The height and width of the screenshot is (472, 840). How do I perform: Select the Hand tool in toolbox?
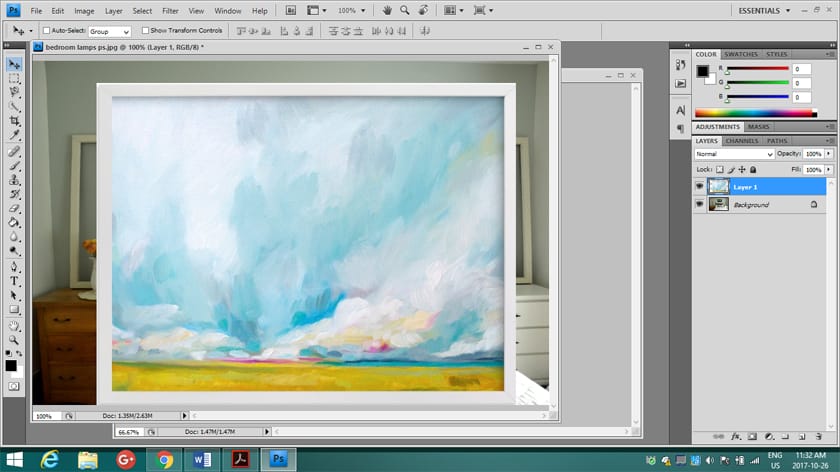pos(14,326)
